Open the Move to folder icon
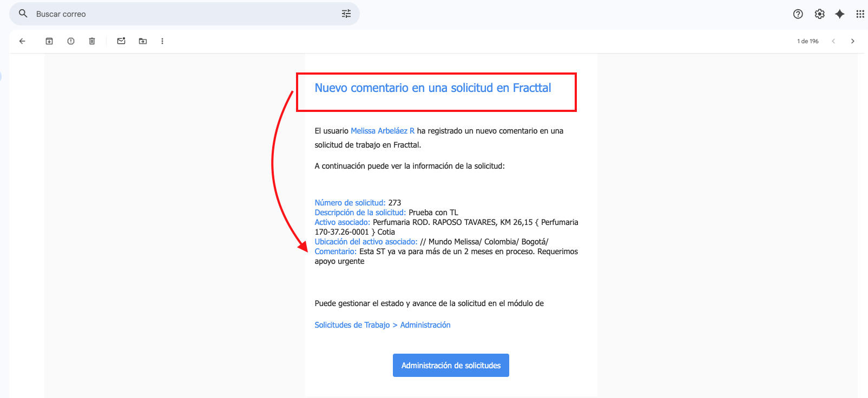Screen dimensions: 868x398 [143, 41]
